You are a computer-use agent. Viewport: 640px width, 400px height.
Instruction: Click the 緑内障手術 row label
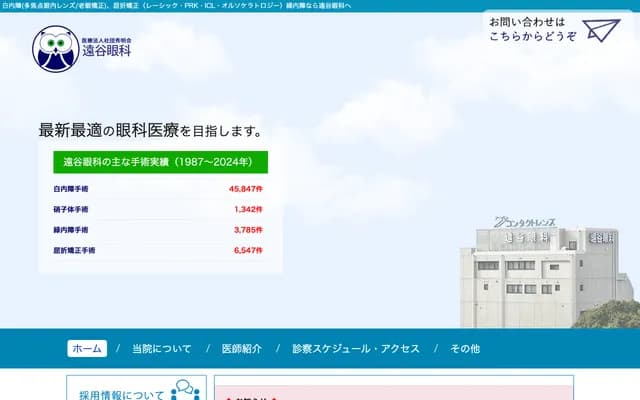click(x=71, y=230)
